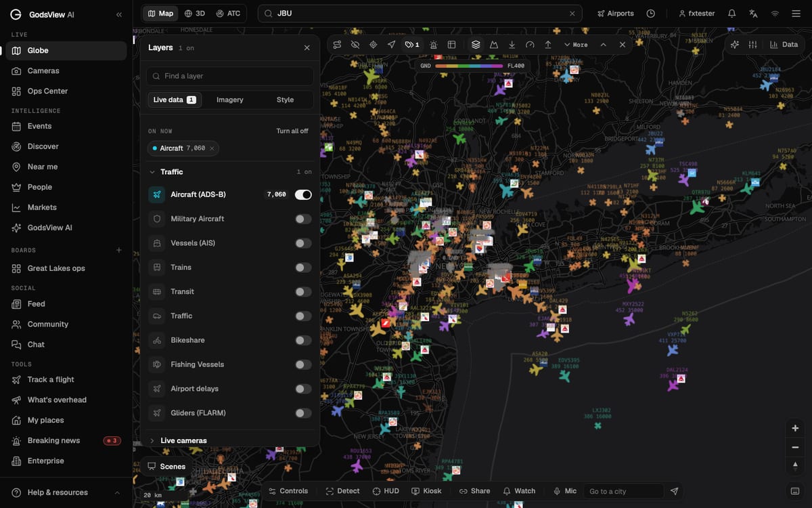Expand the Live cameras section

pos(230,440)
